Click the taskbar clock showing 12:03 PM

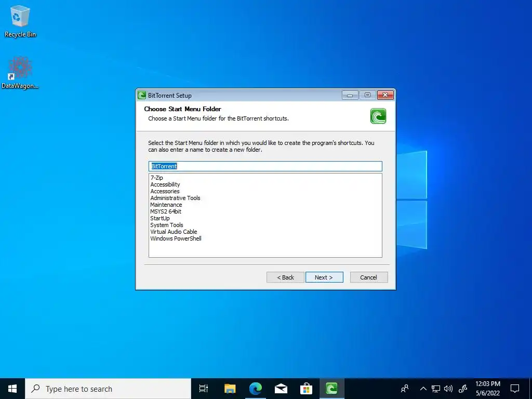487,389
